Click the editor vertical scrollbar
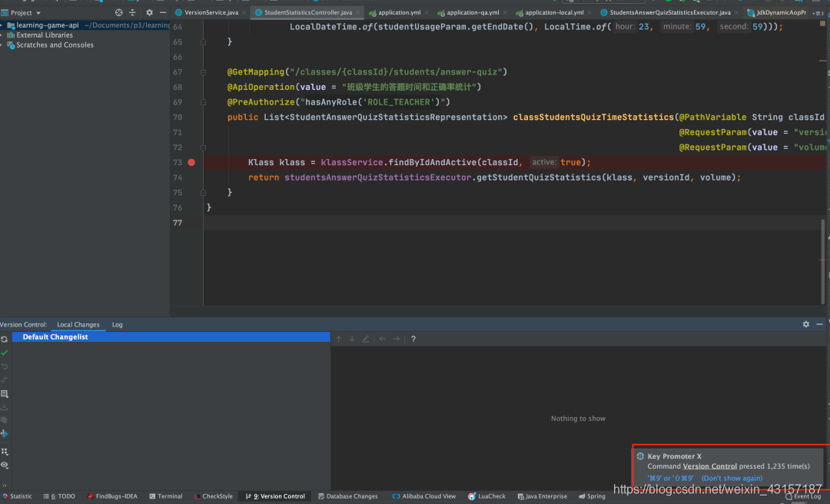 tap(822, 261)
